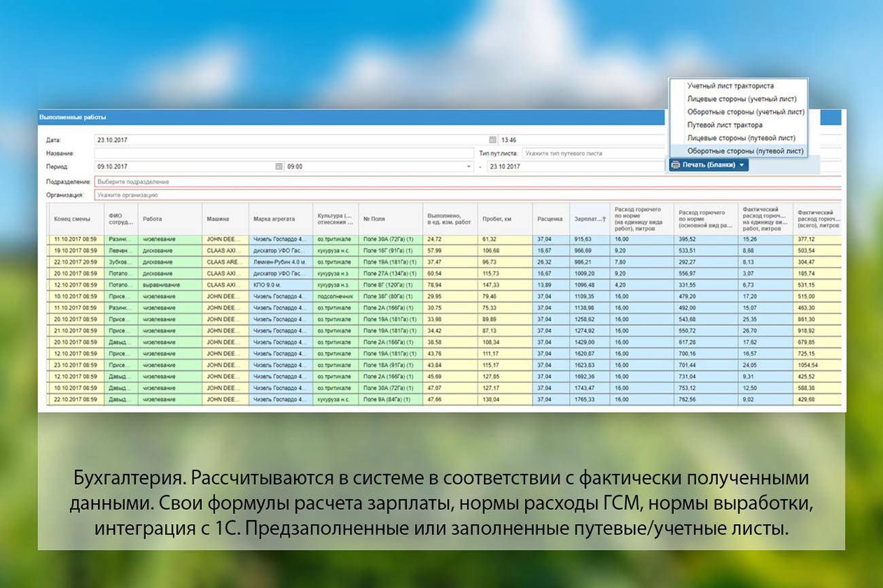
Task: Focus the Тип пут.листа input field
Action: (591, 153)
